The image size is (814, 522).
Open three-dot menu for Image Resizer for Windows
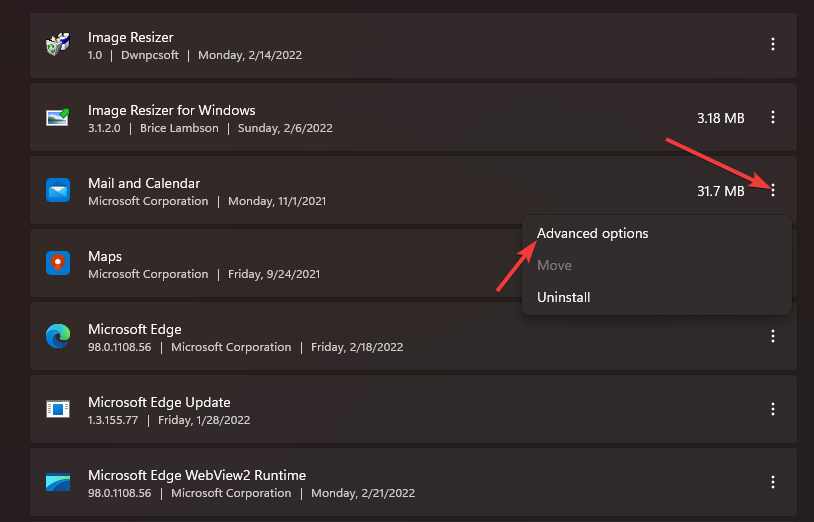pyautogui.click(x=773, y=118)
